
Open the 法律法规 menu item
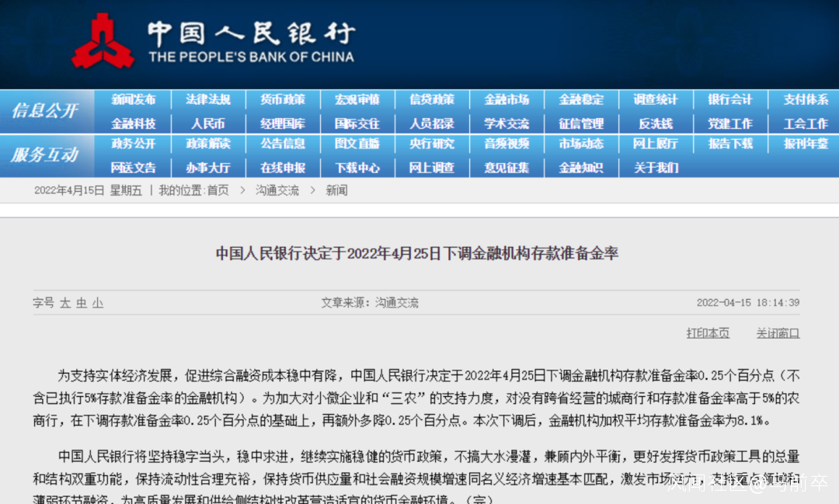(208, 99)
